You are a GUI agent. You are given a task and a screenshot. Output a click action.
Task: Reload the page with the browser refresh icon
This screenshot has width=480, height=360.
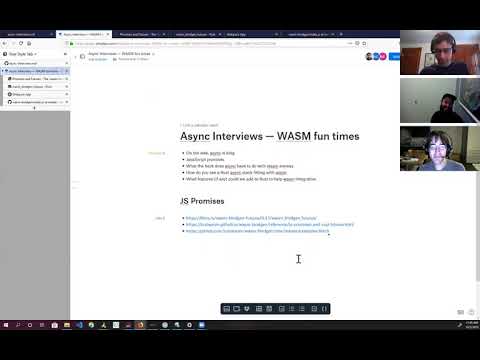[21, 43]
